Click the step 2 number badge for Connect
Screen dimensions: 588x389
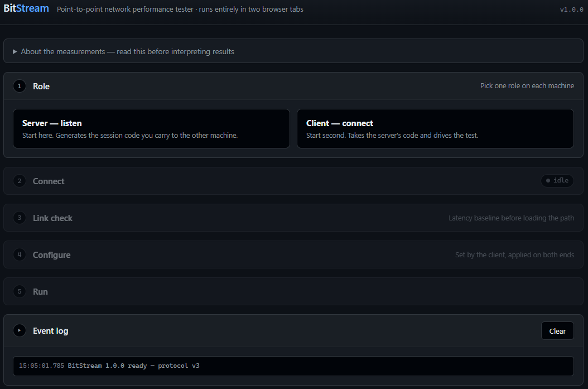20,181
